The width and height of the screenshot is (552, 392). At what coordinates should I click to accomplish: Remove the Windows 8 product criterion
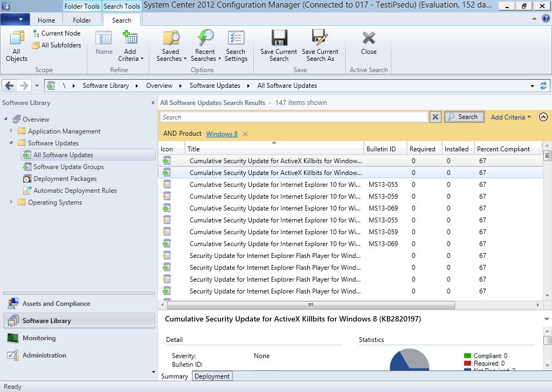[x=245, y=134]
